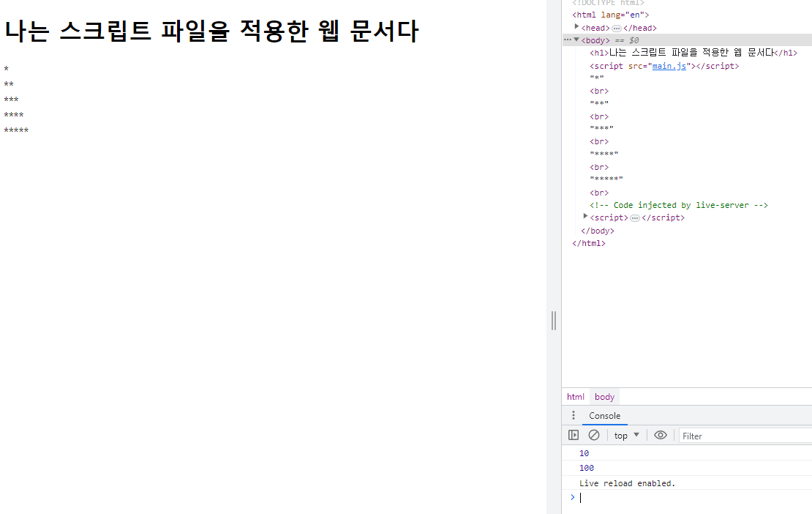Click the console sidebar toggle icon

pos(574,435)
